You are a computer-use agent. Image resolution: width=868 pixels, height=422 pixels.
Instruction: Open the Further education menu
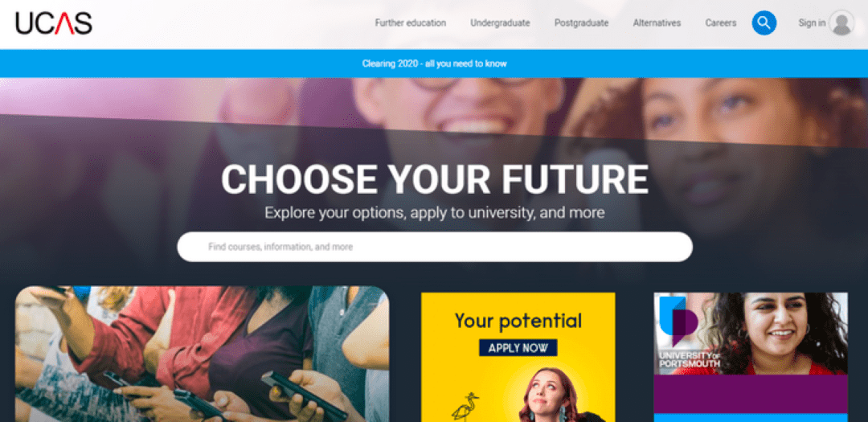coord(410,23)
